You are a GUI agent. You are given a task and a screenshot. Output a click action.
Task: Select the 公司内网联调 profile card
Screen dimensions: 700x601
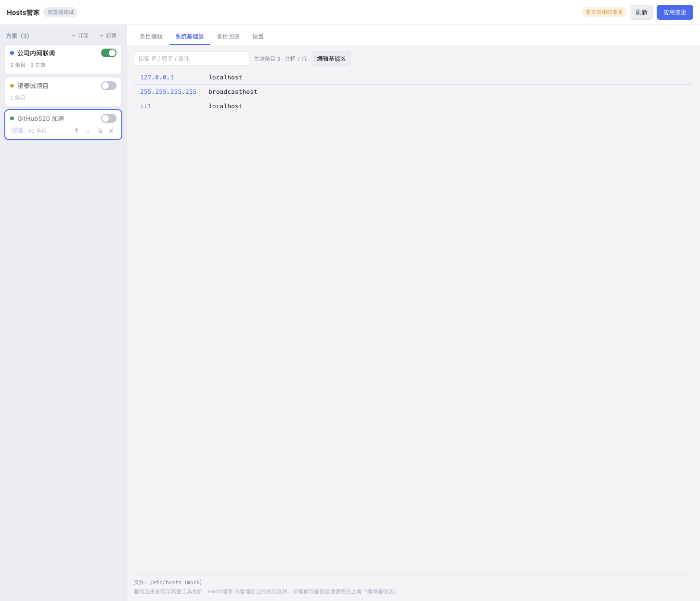coord(63,59)
